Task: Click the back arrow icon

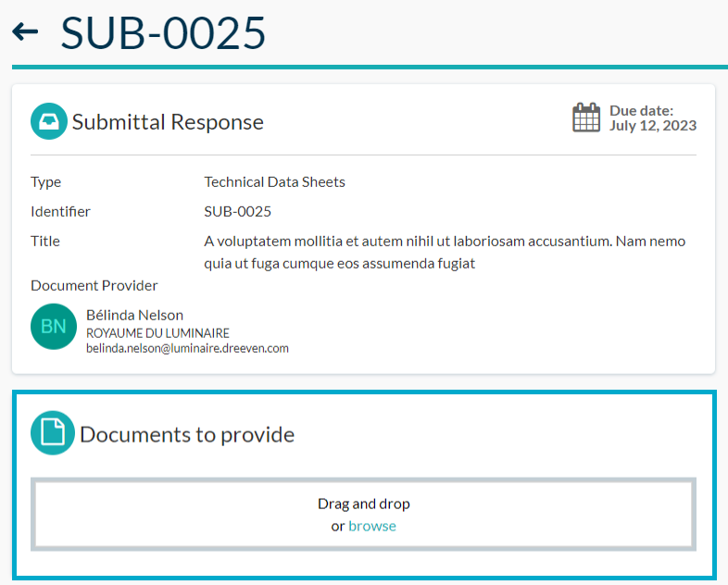Action: (x=25, y=31)
